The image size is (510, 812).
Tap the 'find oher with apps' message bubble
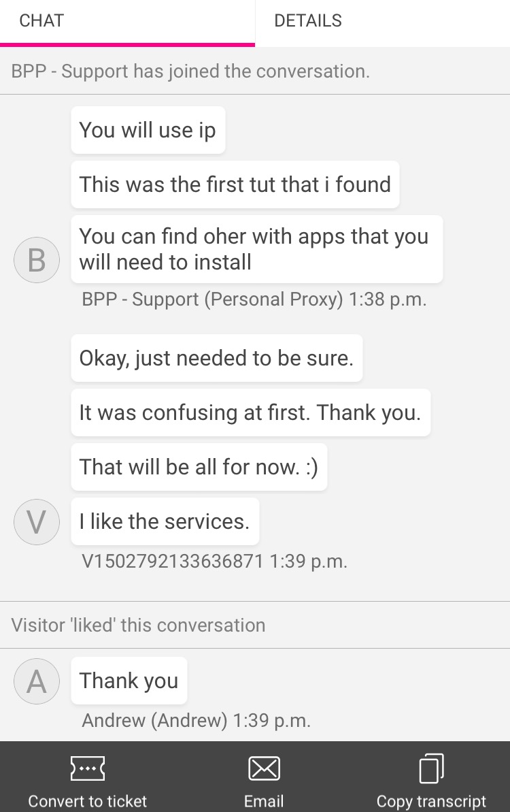point(256,249)
